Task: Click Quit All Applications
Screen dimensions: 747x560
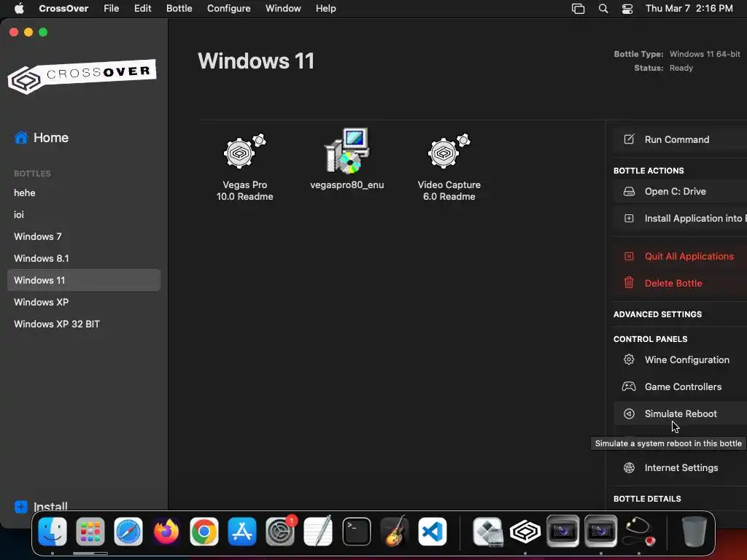Action: 681,256
